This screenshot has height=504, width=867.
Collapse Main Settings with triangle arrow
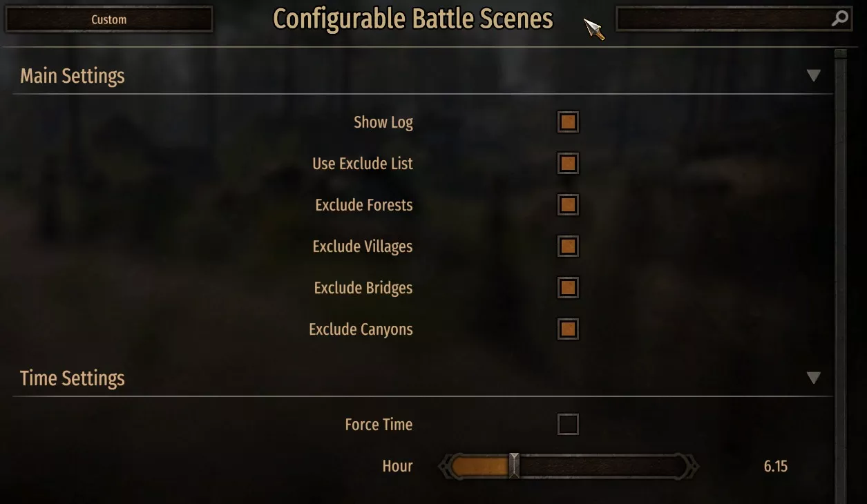(814, 75)
